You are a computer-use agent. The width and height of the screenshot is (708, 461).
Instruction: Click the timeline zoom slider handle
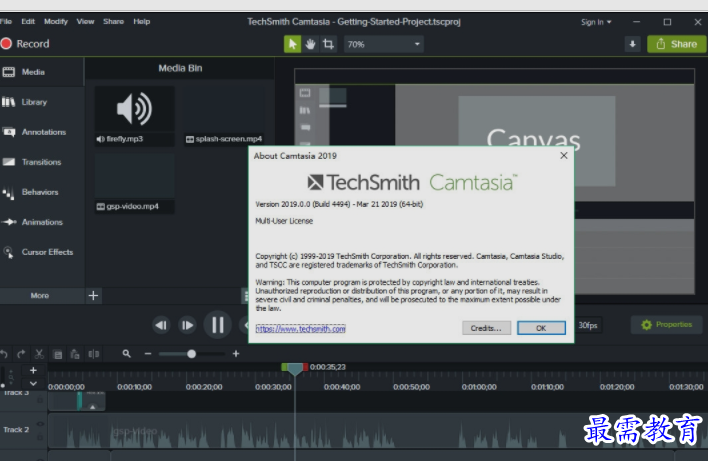click(x=191, y=354)
